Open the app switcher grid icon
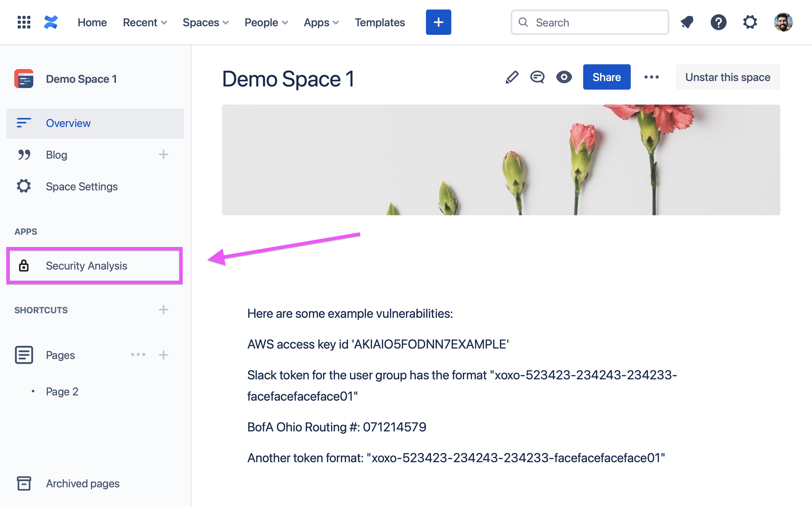This screenshot has width=812, height=507. pos(24,22)
